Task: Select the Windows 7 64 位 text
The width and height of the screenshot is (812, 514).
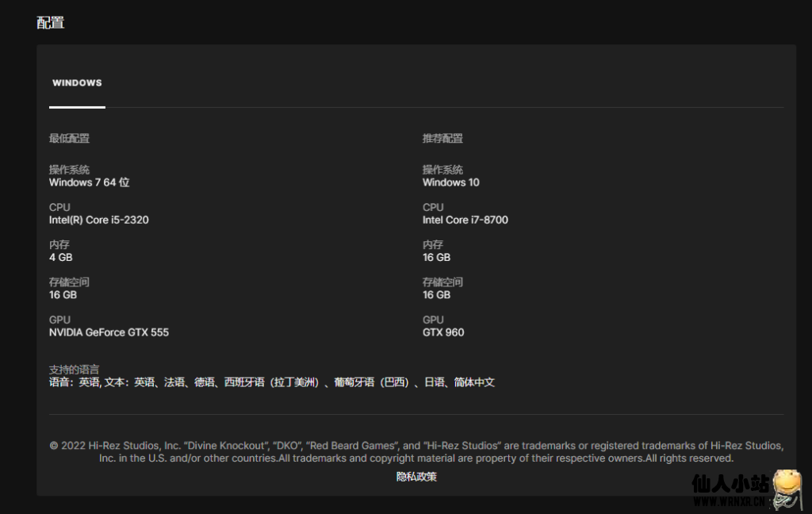Action: click(89, 182)
